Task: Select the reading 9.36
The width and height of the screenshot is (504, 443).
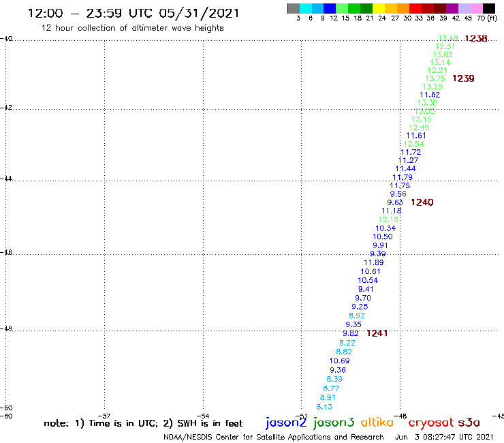Action: pyautogui.click(x=338, y=370)
